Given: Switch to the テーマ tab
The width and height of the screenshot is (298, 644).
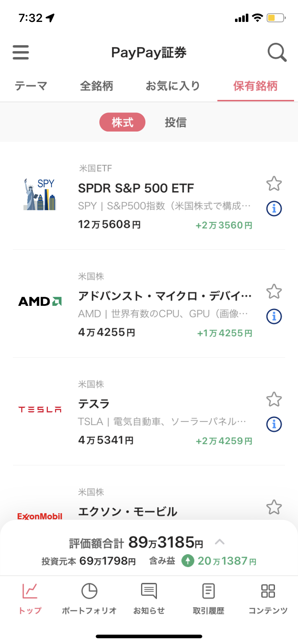Looking at the screenshot, I should pos(31,86).
